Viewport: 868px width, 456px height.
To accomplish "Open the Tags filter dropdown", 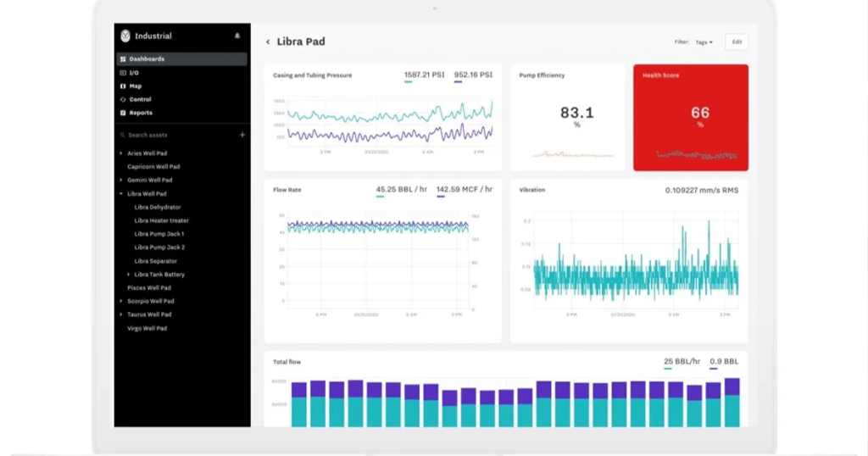I will click(704, 42).
